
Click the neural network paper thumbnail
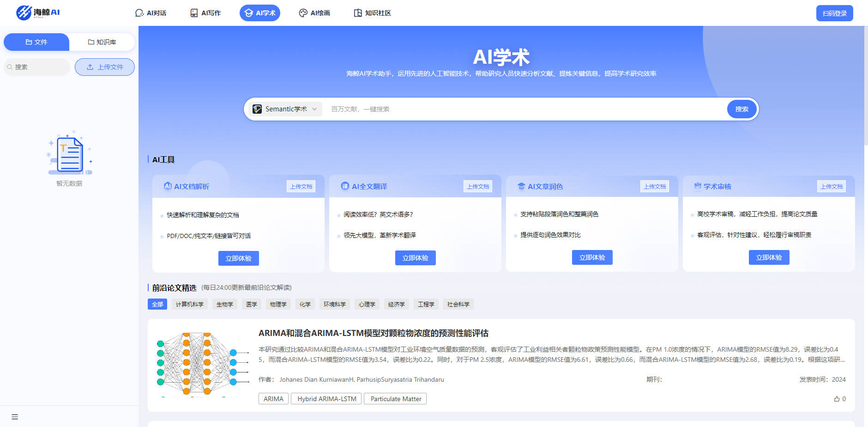click(x=202, y=365)
